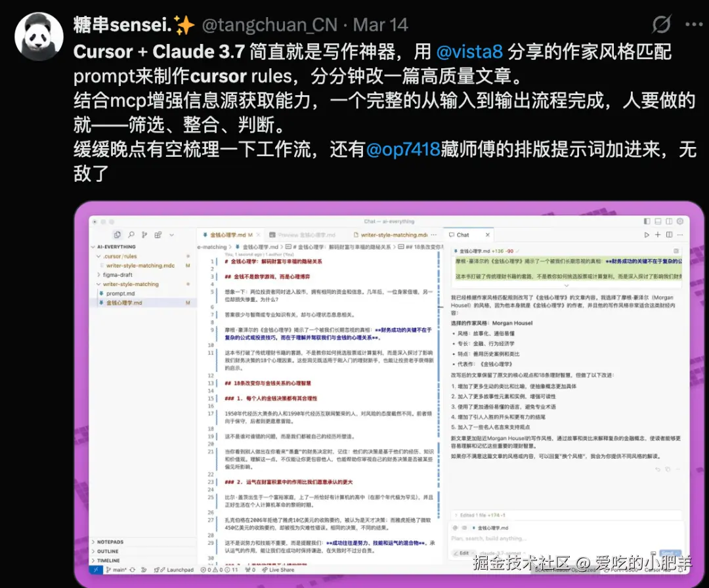This screenshot has height=588, width=709.
Task: Open the Source Control view icon
Action: click(144, 234)
